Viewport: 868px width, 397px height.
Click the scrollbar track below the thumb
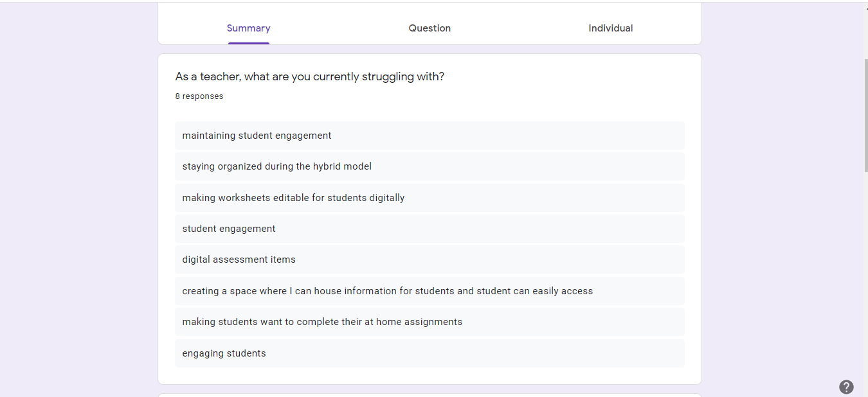pos(865,283)
